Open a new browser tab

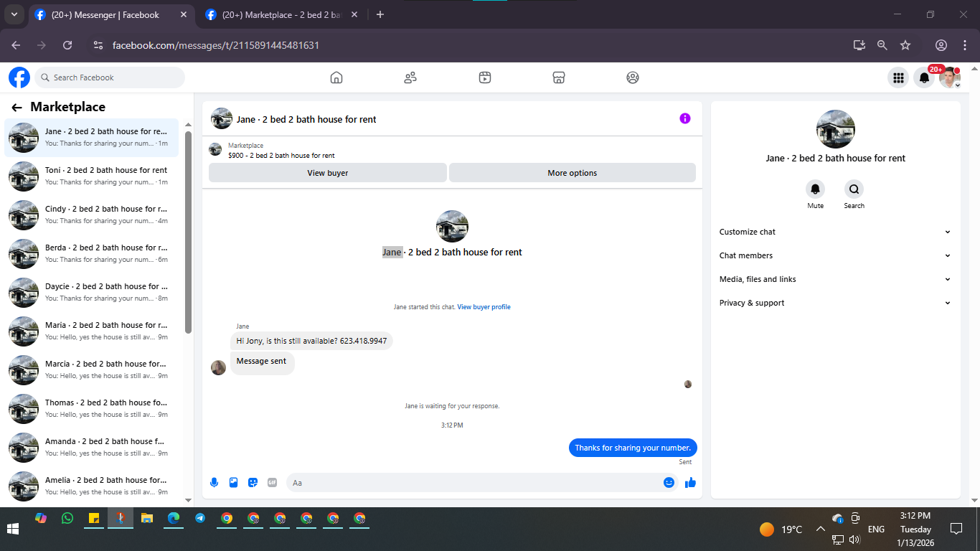[x=380, y=14]
